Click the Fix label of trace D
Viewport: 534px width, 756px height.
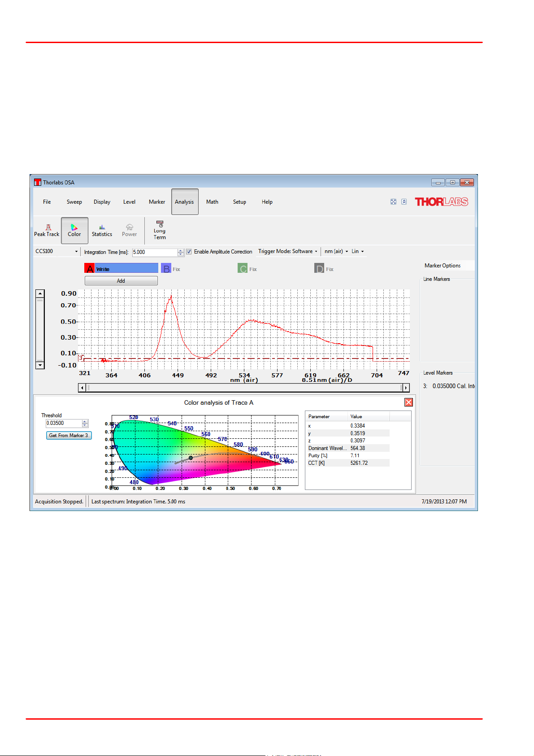pos(330,269)
